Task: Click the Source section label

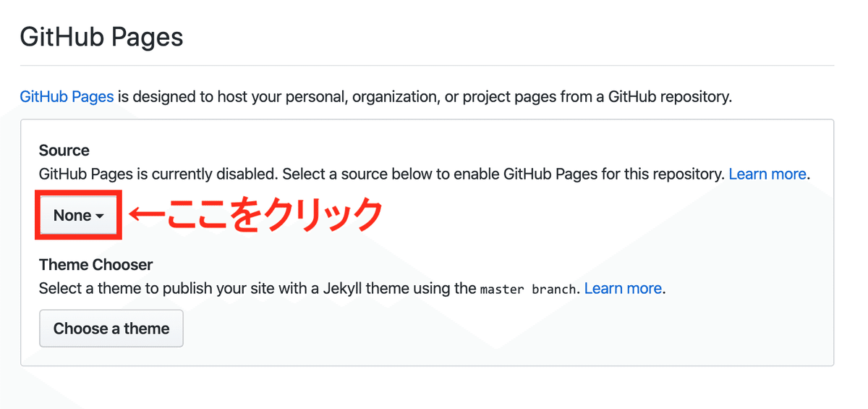Action: [x=64, y=151]
